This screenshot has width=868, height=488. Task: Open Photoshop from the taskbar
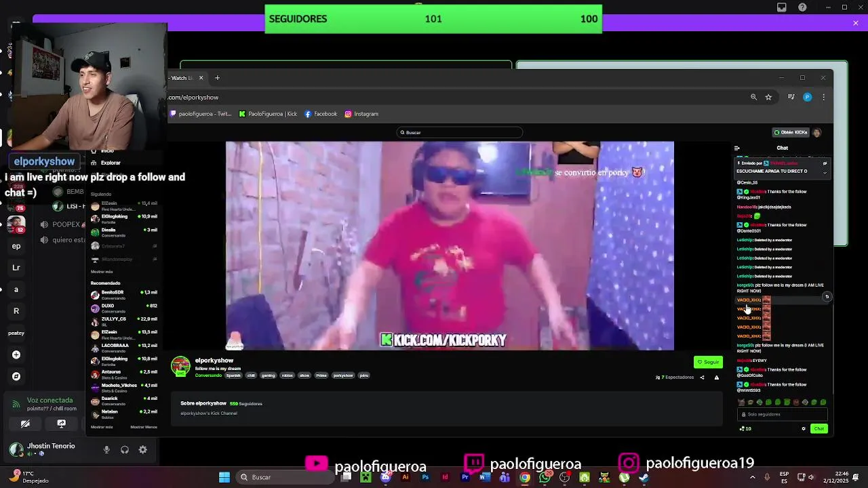[425, 477]
